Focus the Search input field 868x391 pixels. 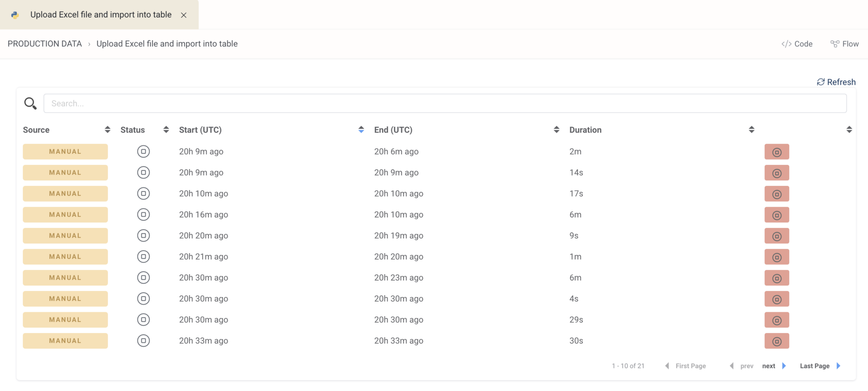tap(445, 103)
